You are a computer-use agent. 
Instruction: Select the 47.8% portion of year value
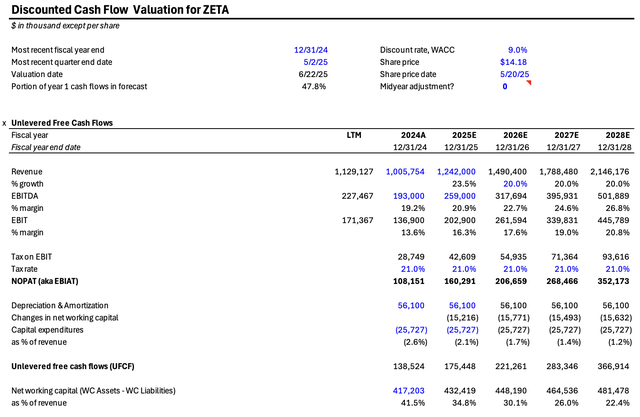click(x=313, y=87)
